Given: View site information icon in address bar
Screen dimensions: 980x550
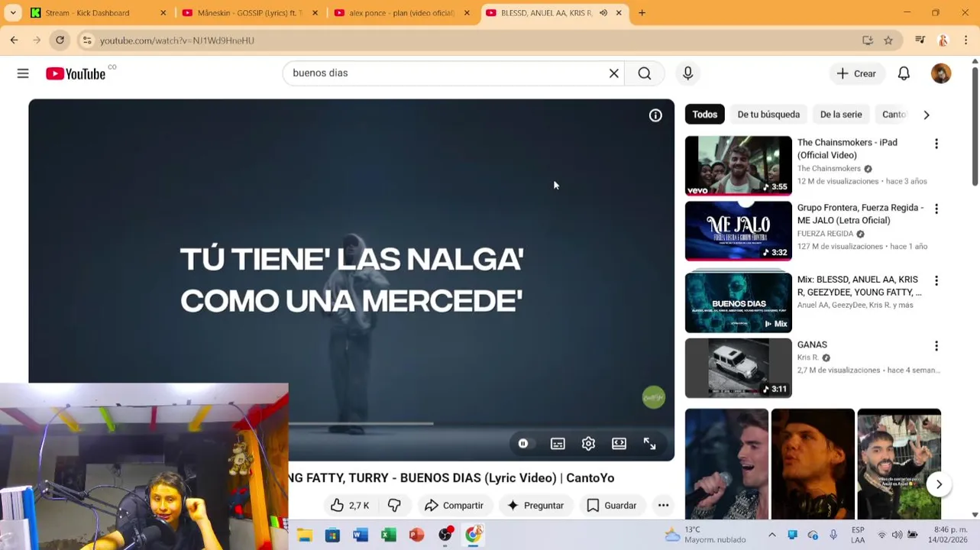Looking at the screenshot, I should [87, 40].
